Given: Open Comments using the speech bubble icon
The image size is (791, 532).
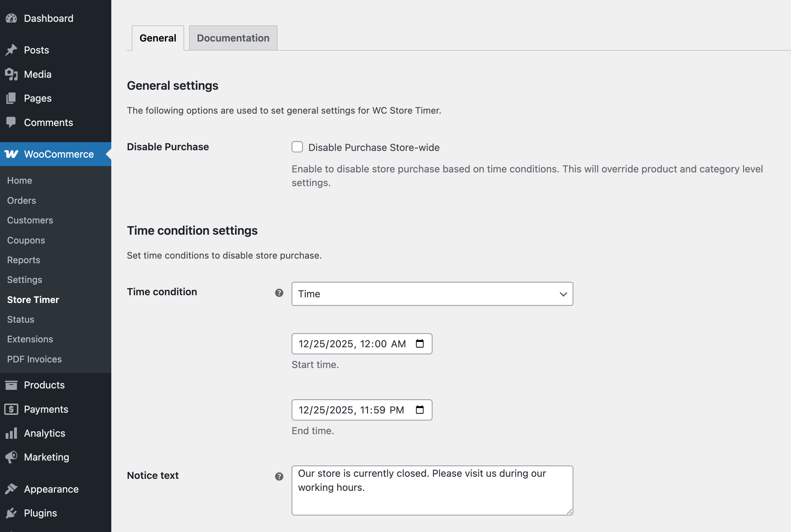Looking at the screenshot, I should point(11,122).
